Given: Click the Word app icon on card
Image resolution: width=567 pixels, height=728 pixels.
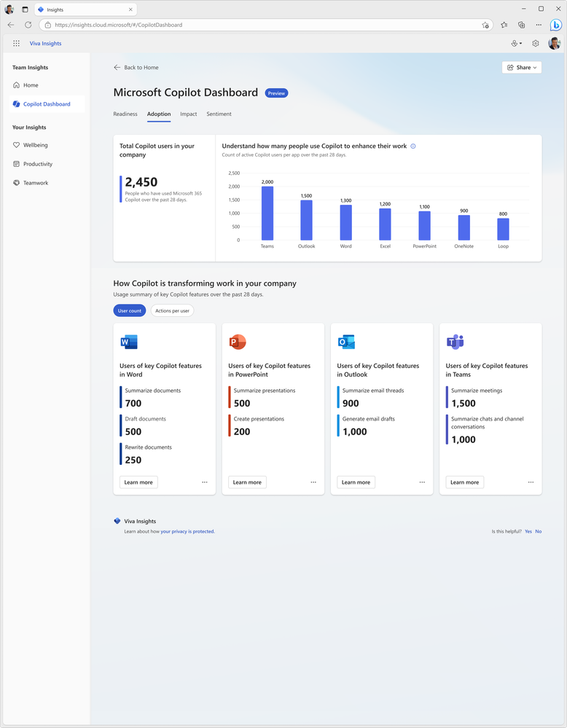Looking at the screenshot, I should coord(128,343).
